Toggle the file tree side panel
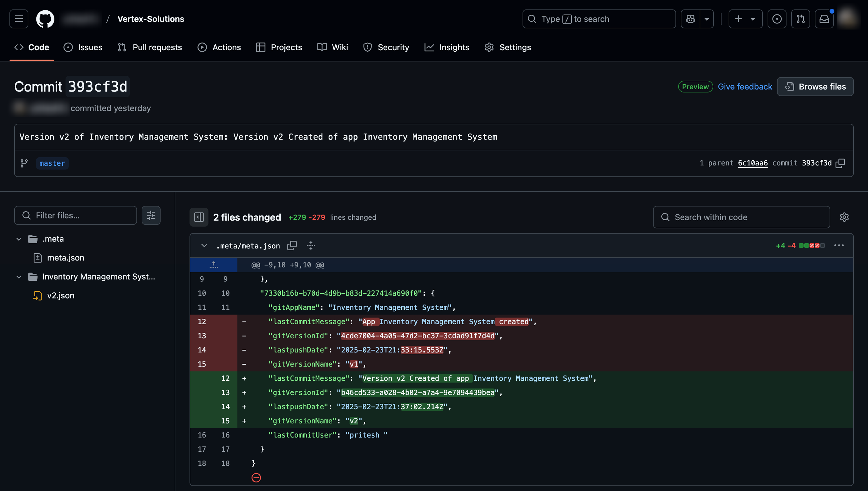Viewport: 868px width, 491px height. click(x=199, y=217)
